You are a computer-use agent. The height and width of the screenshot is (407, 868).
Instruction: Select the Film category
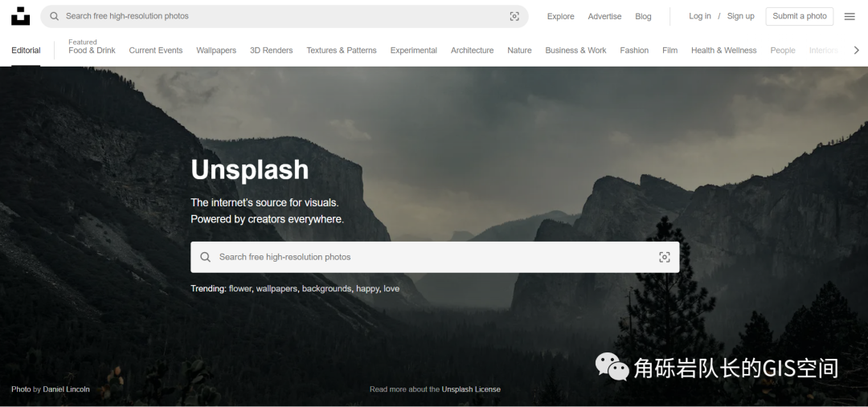[669, 51]
